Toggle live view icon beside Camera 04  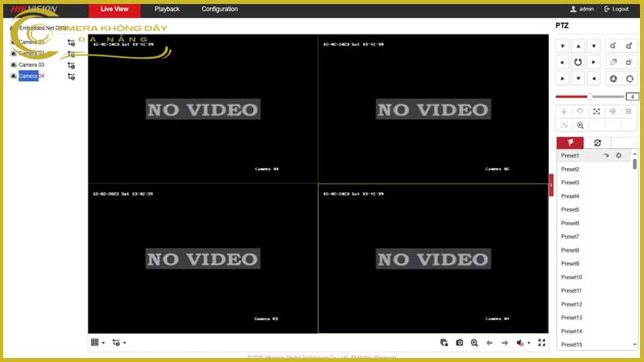click(x=14, y=76)
